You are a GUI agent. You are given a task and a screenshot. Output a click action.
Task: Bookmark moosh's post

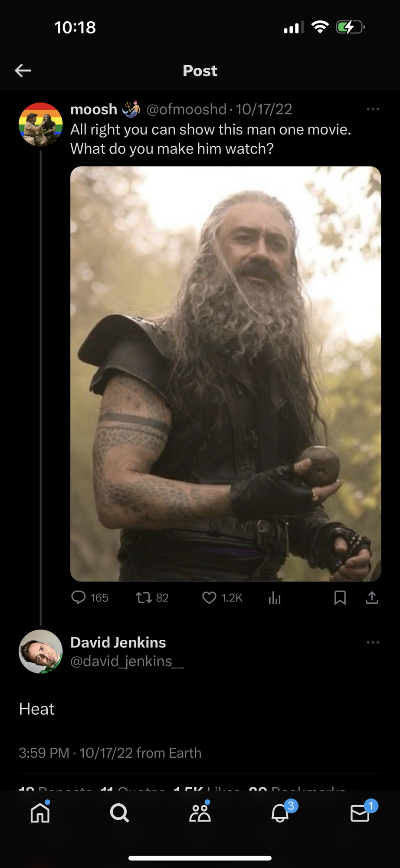click(340, 598)
